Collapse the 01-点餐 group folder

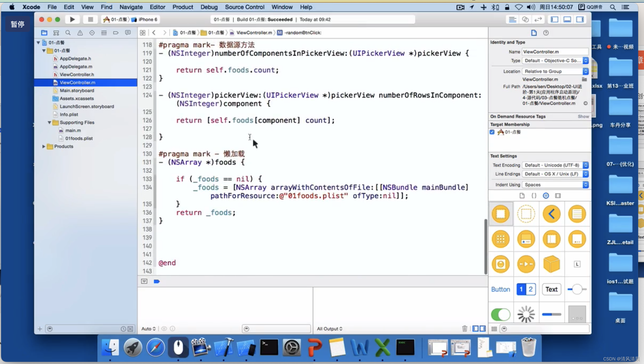(x=44, y=50)
